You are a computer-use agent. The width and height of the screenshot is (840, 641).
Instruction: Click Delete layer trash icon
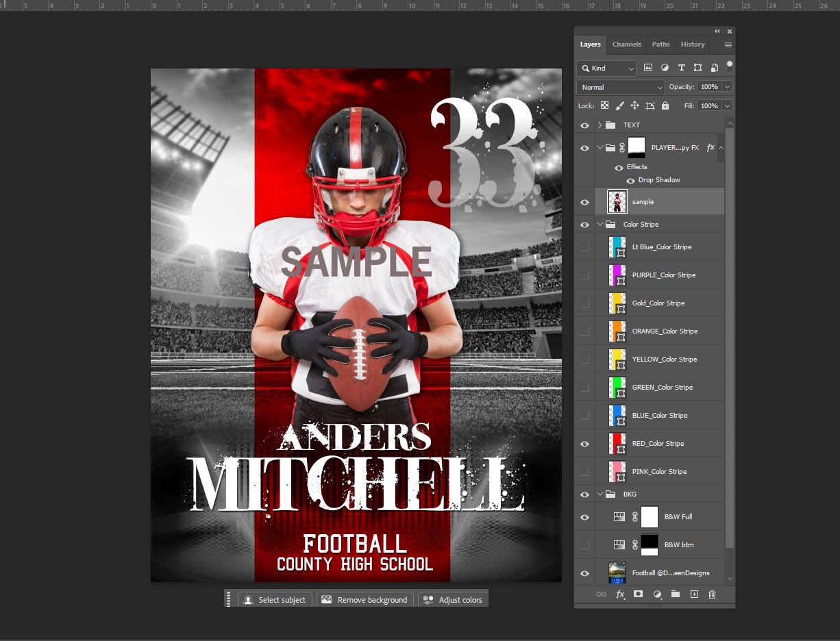[713, 594]
